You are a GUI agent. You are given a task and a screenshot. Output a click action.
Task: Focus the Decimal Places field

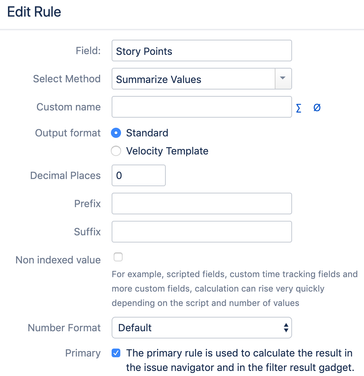(x=139, y=175)
